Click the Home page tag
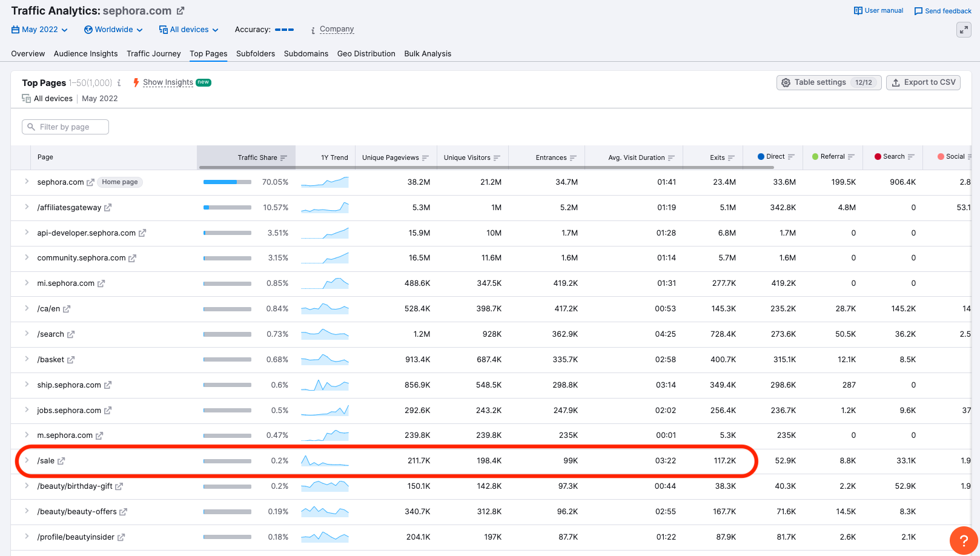 (120, 182)
